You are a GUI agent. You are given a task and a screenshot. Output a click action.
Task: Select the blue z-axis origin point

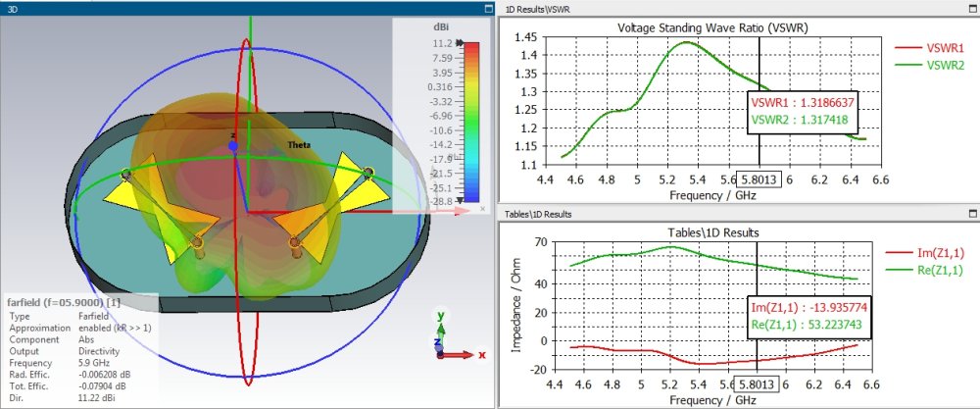click(233, 145)
